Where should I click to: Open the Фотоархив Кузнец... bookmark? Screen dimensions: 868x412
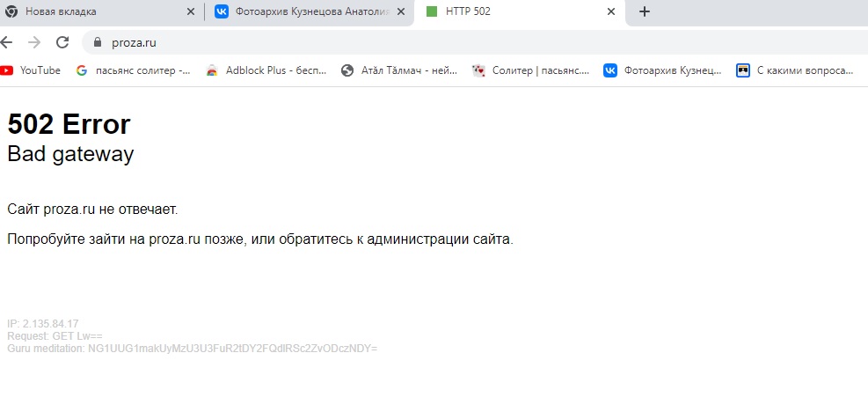tap(662, 70)
